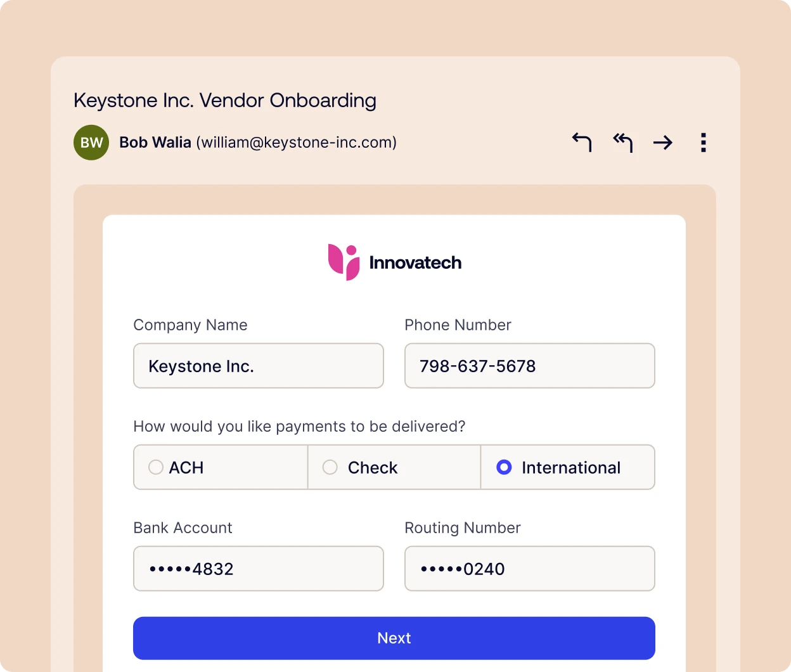
Task: Forward the email with the right arrow
Action: 663,143
